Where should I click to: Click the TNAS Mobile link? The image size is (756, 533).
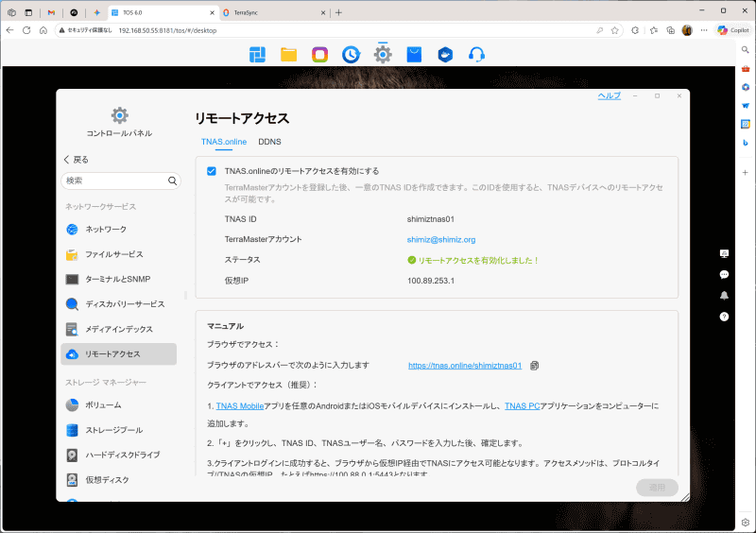click(x=240, y=406)
